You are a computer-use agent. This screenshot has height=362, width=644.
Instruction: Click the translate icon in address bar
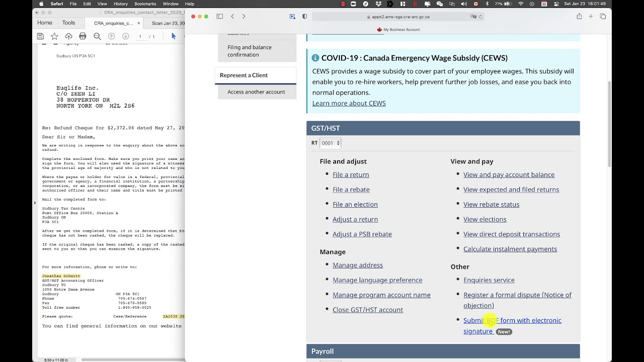point(473,17)
